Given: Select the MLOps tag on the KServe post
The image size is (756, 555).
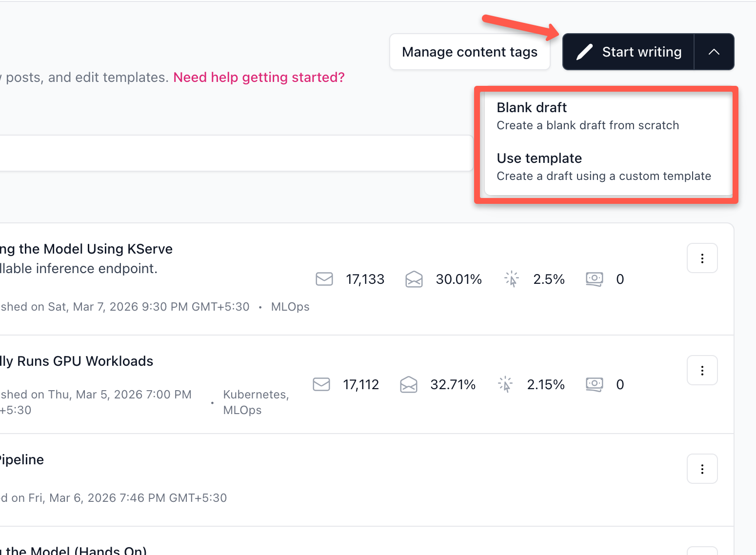Looking at the screenshot, I should [290, 306].
